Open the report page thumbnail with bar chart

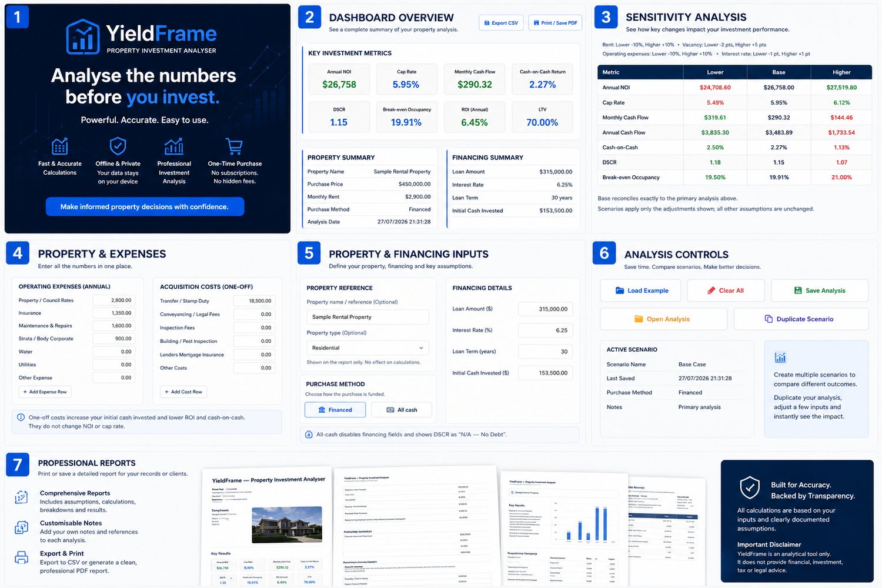click(564, 528)
